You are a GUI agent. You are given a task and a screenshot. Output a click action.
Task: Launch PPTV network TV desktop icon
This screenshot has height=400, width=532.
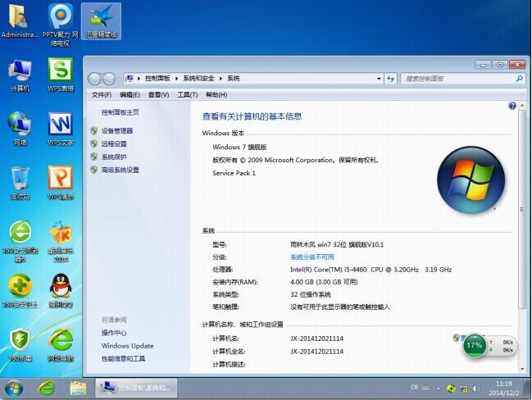click(x=61, y=25)
